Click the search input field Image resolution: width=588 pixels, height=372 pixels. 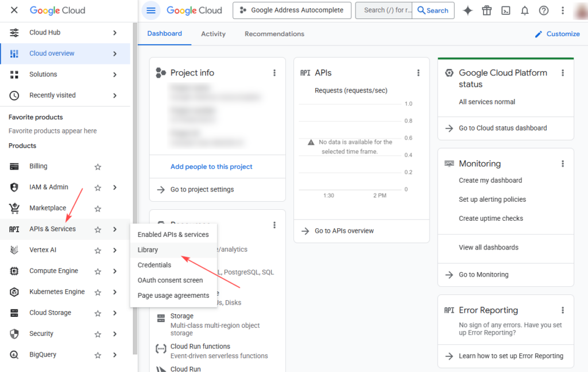pyautogui.click(x=383, y=10)
